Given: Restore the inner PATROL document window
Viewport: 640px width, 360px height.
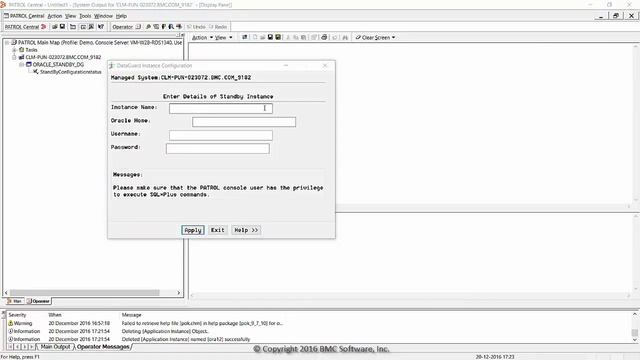Looking at the screenshot, I should [x=616, y=16].
